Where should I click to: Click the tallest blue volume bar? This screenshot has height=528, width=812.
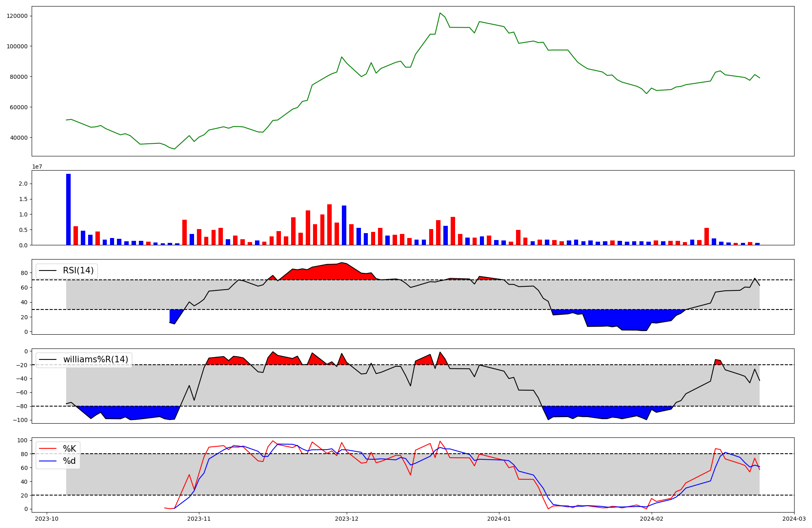click(x=68, y=209)
